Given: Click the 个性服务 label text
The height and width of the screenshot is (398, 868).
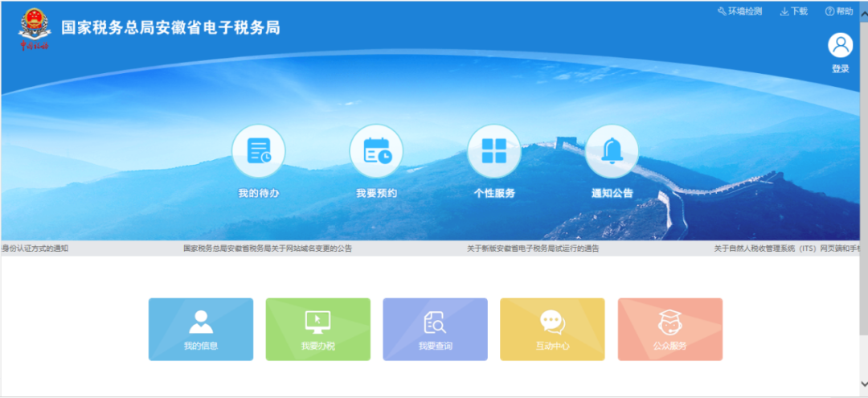Looking at the screenshot, I should (x=494, y=194).
